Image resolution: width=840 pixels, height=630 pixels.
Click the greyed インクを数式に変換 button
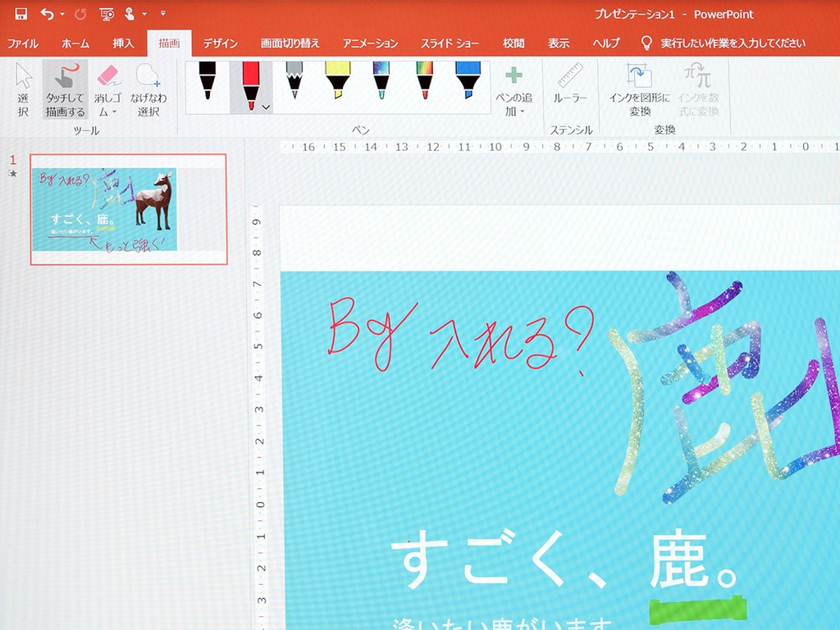pos(698,89)
